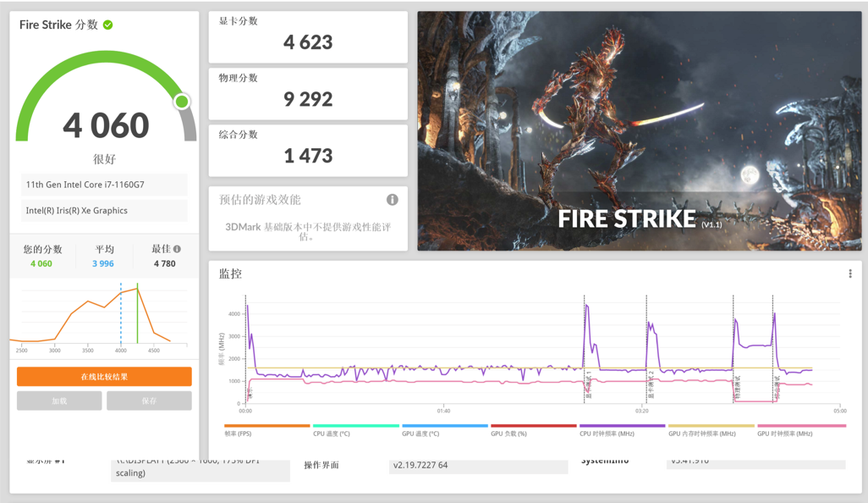Click the 显卡测试 1 marker in the chart
Image resolution: width=868 pixels, height=503 pixels.
589,385
